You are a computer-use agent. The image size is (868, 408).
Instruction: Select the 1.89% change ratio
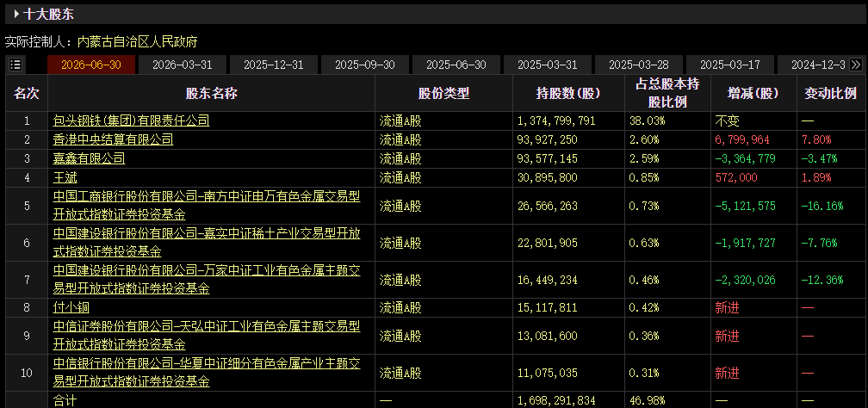pyautogui.click(x=816, y=177)
